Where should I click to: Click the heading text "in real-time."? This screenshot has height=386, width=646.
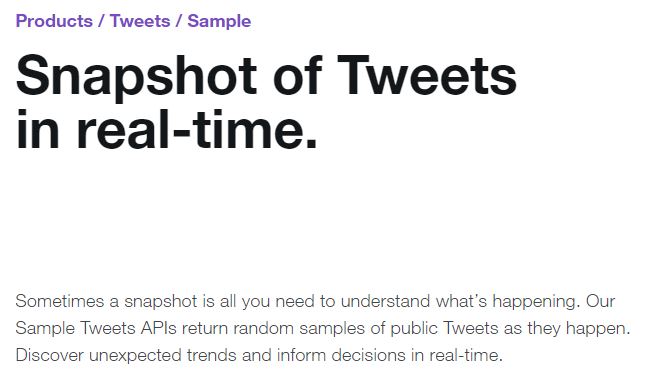pyautogui.click(x=167, y=129)
